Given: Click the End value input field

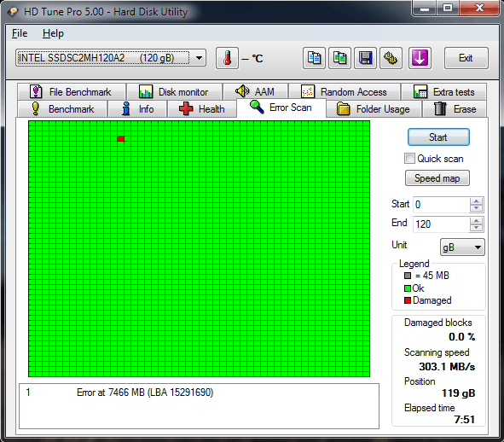Looking at the screenshot, I should (x=441, y=224).
